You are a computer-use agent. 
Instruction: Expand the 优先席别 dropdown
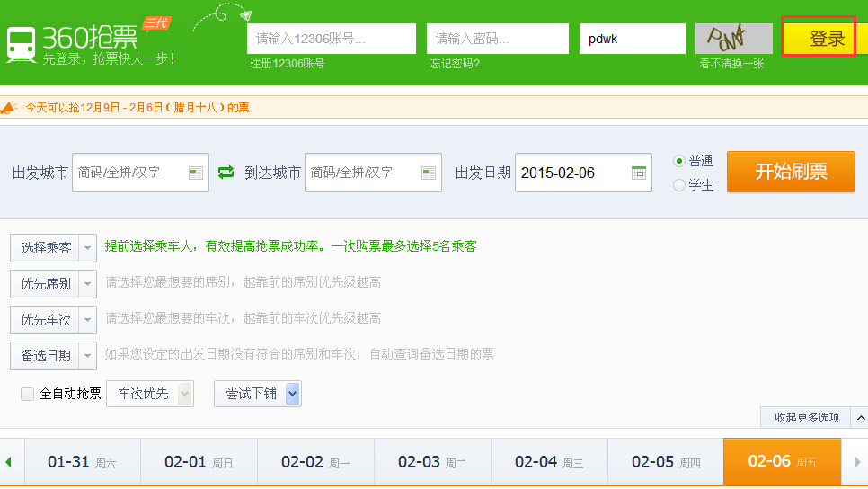pos(53,284)
